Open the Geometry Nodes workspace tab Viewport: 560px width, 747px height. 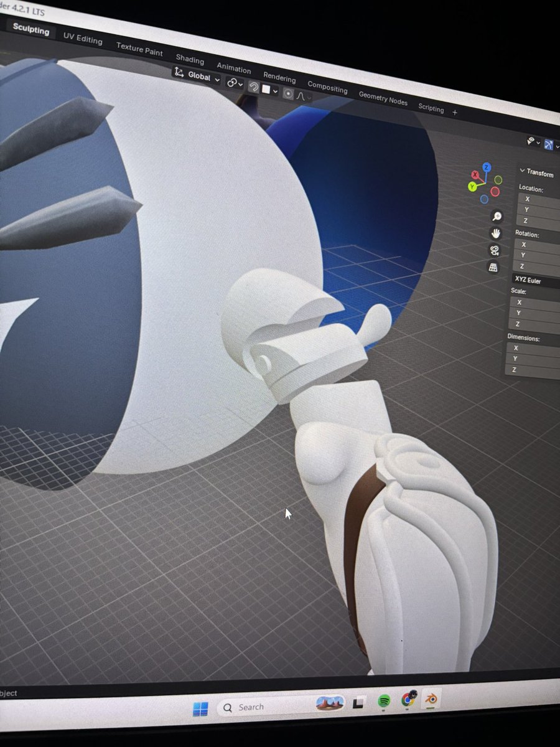(383, 98)
